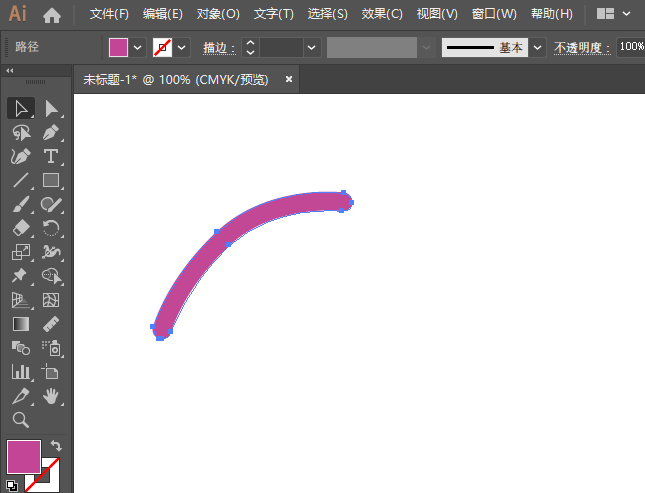Open the stroke color dropdown arrow
The width and height of the screenshot is (645, 493).
[x=181, y=48]
